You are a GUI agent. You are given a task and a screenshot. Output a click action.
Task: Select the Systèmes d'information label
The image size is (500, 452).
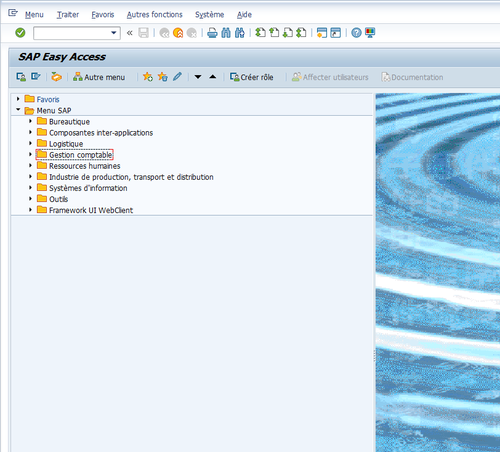(88, 188)
